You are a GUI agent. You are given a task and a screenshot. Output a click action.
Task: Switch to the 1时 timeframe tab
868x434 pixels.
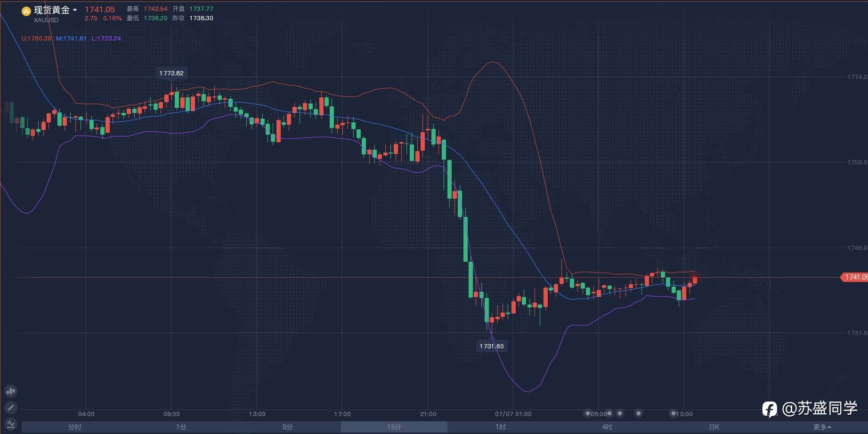501,427
